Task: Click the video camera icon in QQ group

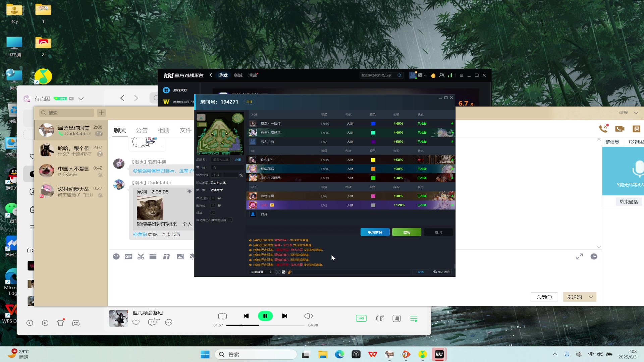Action: click(x=620, y=129)
